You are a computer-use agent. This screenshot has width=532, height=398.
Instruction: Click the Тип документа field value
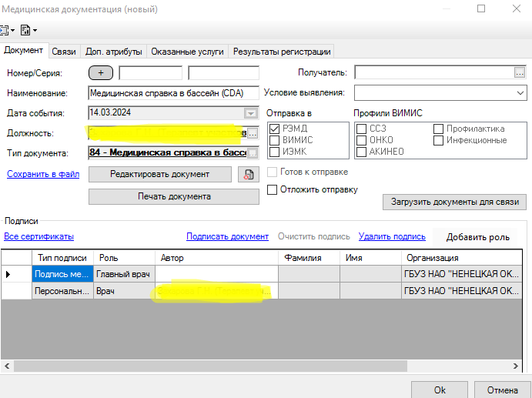point(168,153)
